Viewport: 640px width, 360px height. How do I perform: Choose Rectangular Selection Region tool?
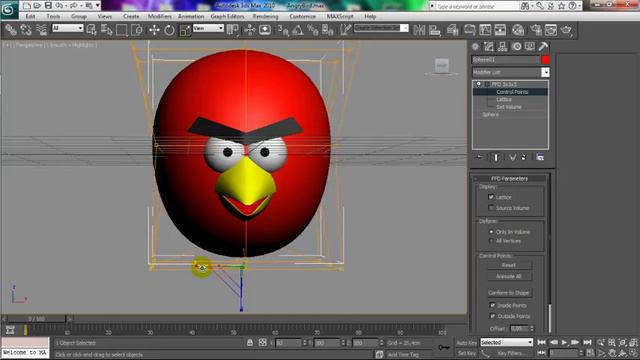pos(122,29)
